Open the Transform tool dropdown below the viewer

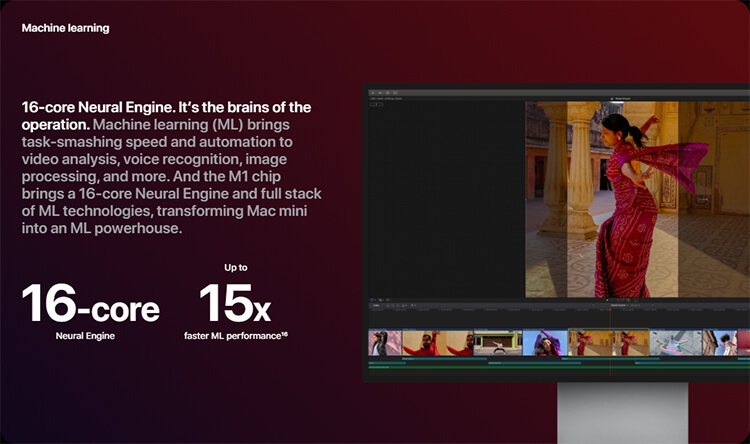[x=372, y=300]
